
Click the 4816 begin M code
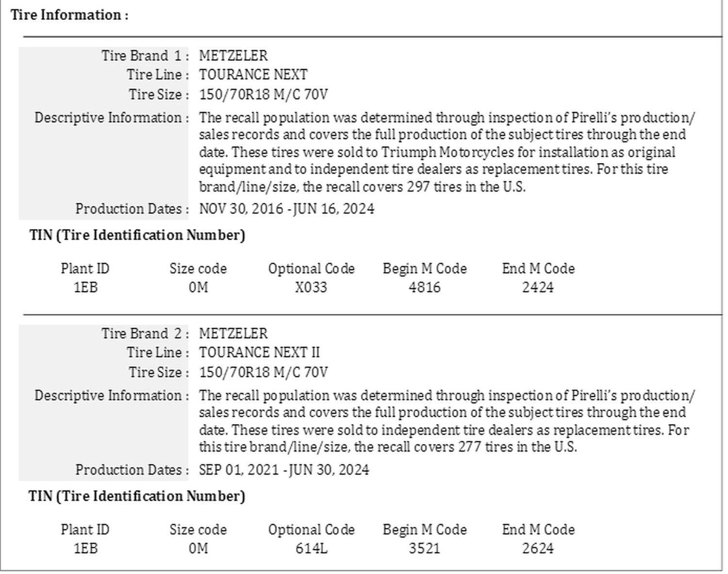click(425, 287)
